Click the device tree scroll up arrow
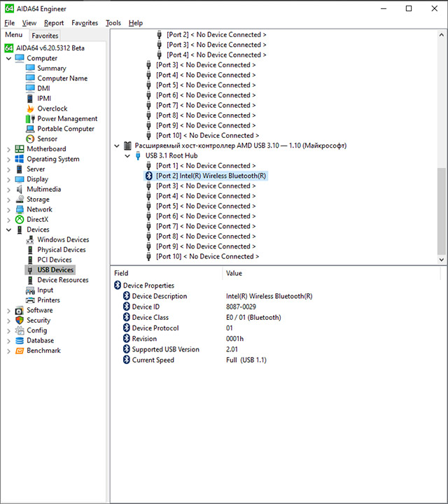The height and width of the screenshot is (504, 448). point(442,35)
